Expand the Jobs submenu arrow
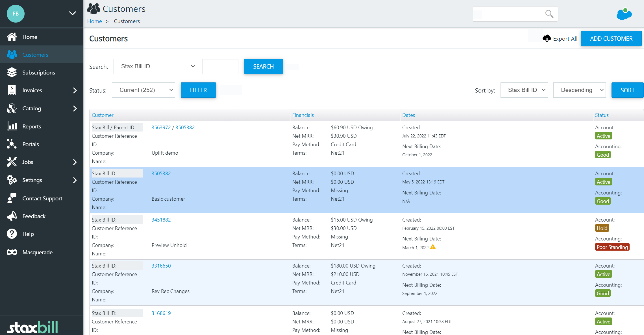644x335 pixels. point(75,162)
